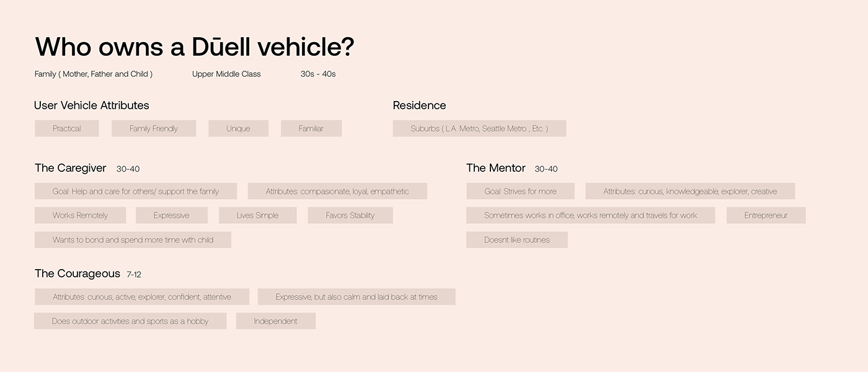Select the Doesnt like routines tag
868x372 pixels.
point(517,240)
